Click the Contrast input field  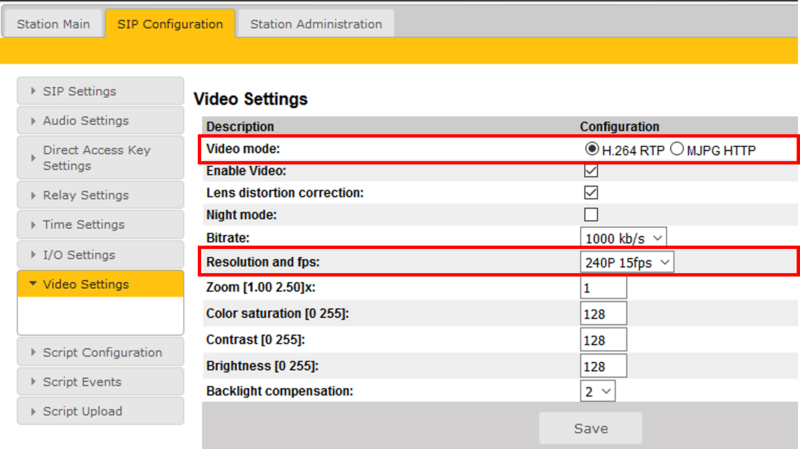pos(604,340)
